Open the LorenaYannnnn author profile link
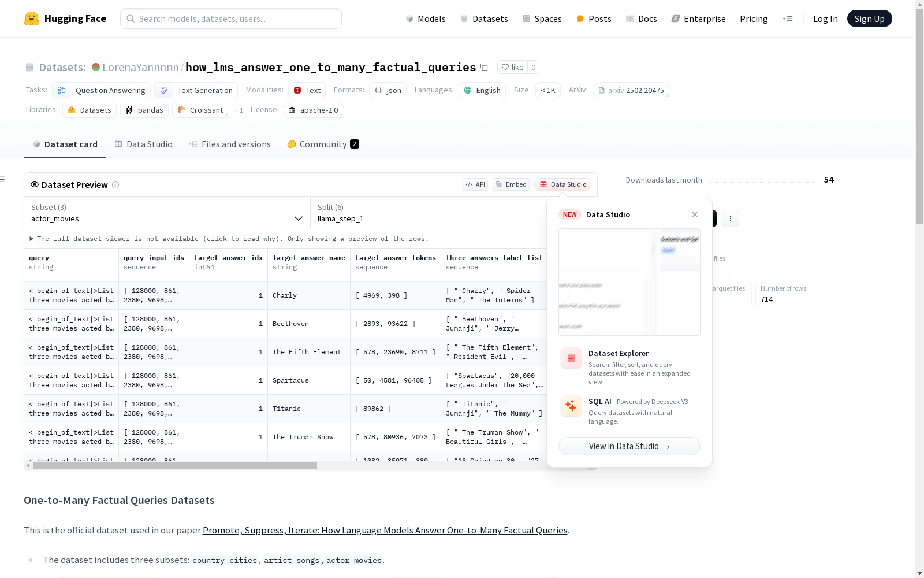Screen dimensions: 924x578 point(140,67)
